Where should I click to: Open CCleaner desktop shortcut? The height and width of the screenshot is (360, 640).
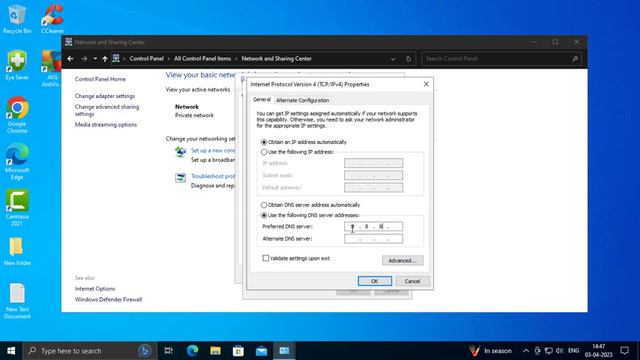click(52, 19)
